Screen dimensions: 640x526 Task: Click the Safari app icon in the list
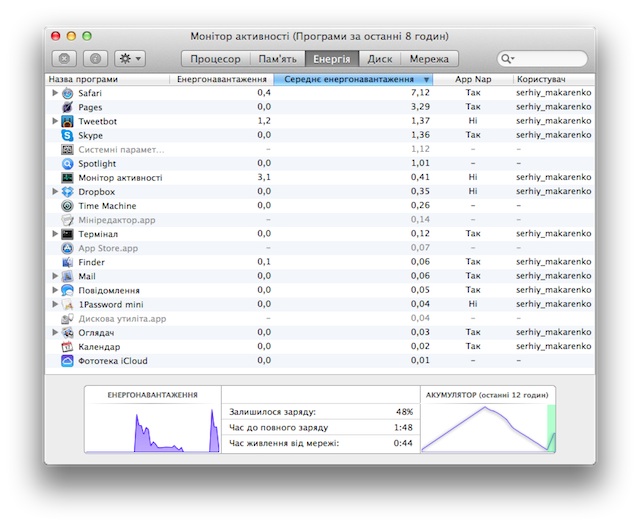[67, 93]
